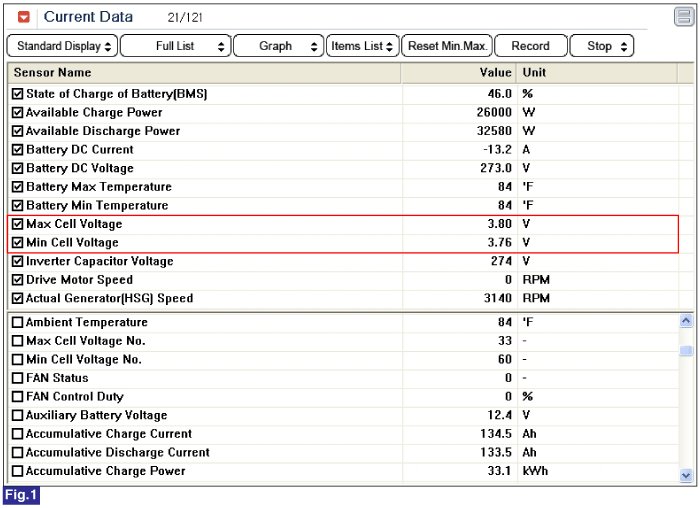Select the -13.2 current value
Screen dimensions: 700x508
(x=497, y=150)
